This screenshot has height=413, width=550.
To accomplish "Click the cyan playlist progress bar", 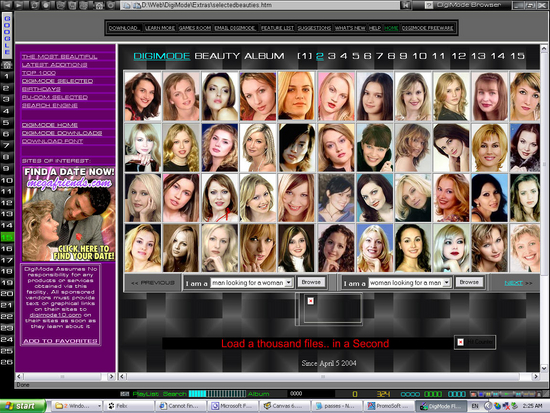I will 217,394.
